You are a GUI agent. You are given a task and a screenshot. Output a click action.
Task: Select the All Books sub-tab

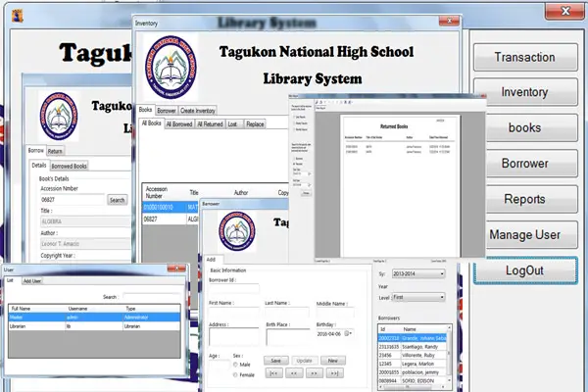152,123
